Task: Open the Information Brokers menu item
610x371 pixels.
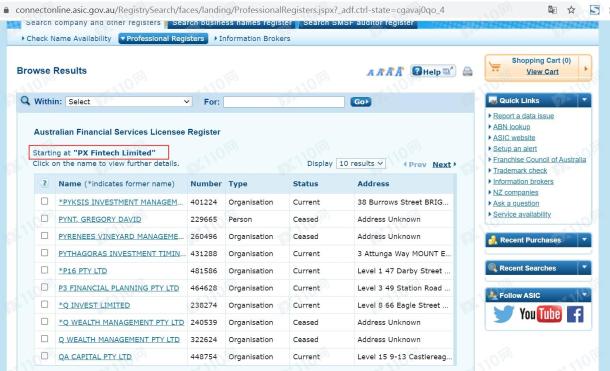Action: click(252, 38)
